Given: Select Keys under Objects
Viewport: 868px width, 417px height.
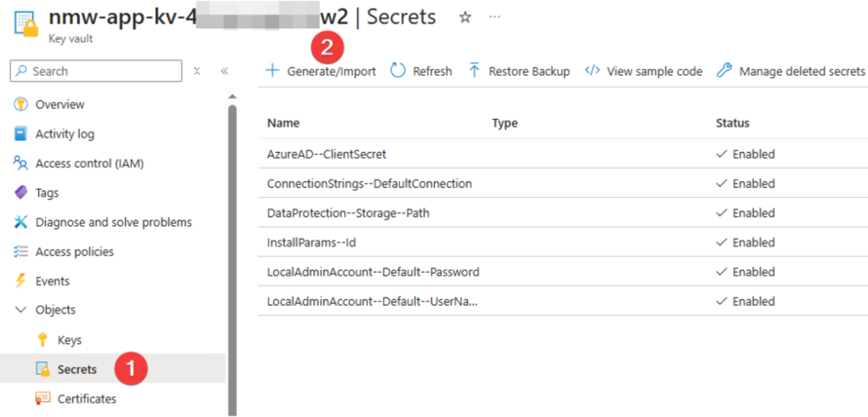Looking at the screenshot, I should (70, 340).
